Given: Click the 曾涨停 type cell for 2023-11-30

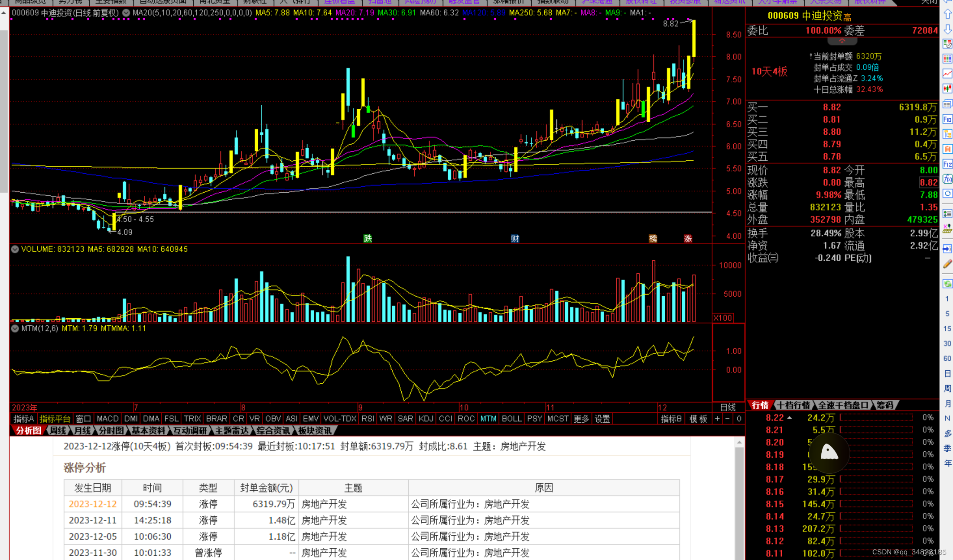Looking at the screenshot, I should (x=208, y=553).
